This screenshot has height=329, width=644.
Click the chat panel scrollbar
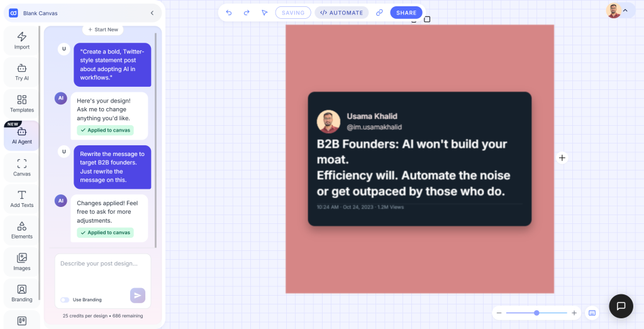(x=156, y=140)
